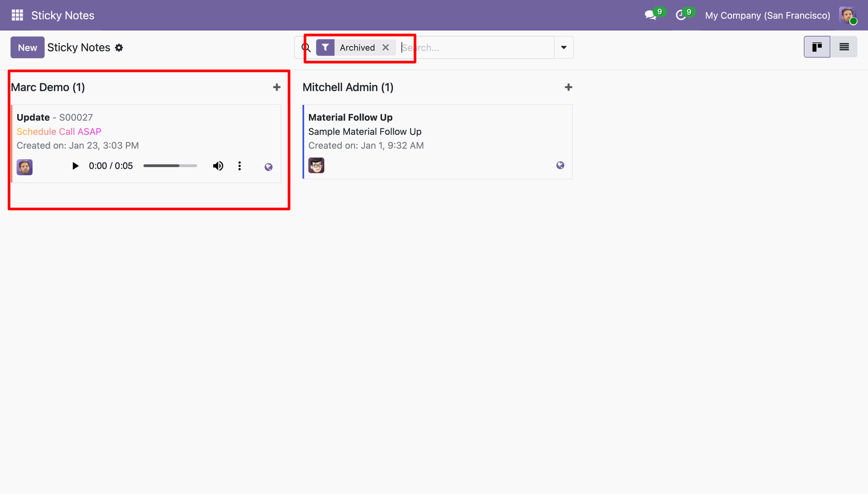Expand the search options dropdown arrow
Screen dimensions: 868x494
click(x=564, y=47)
